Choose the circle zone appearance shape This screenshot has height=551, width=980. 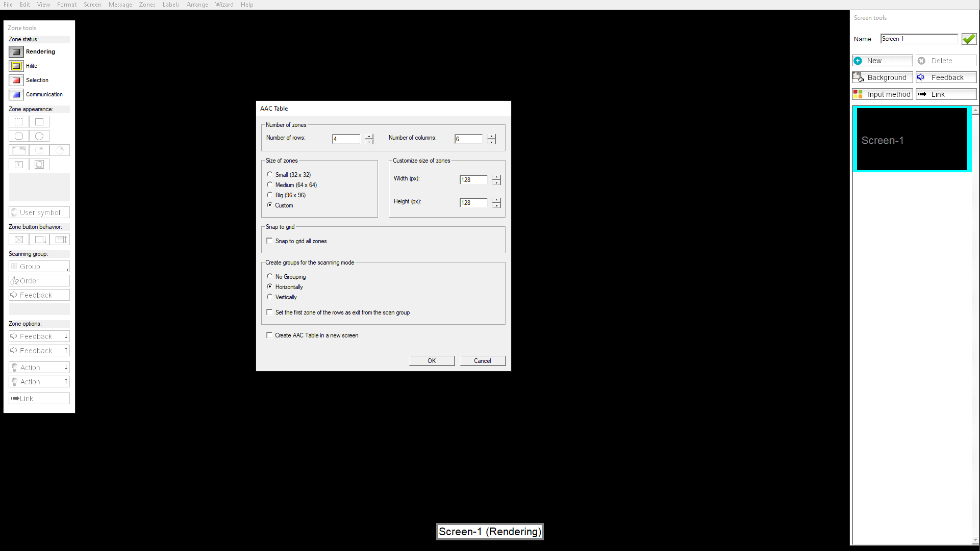point(39,136)
